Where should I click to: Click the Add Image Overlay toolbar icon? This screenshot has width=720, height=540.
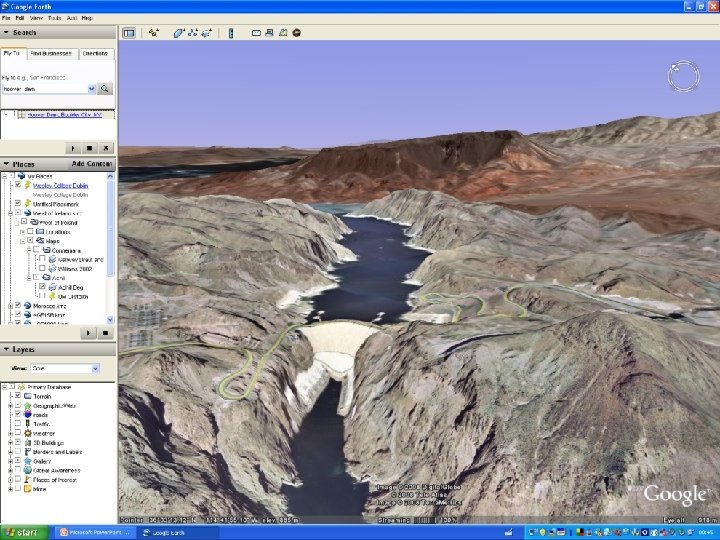(x=207, y=33)
